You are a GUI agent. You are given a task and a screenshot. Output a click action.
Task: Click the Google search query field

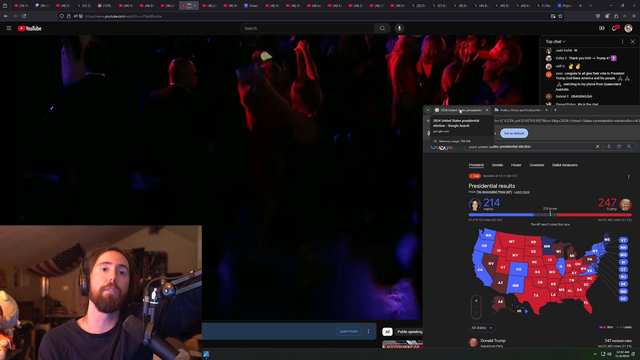(x=530, y=147)
